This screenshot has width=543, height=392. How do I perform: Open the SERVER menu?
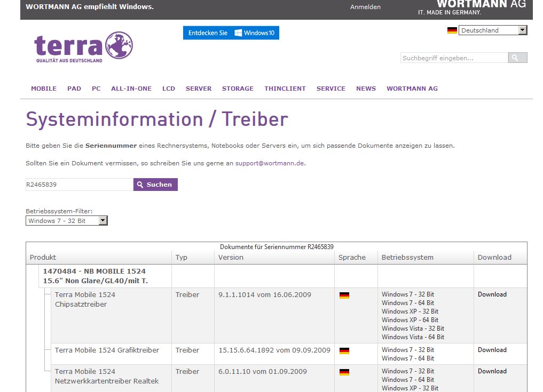[199, 89]
